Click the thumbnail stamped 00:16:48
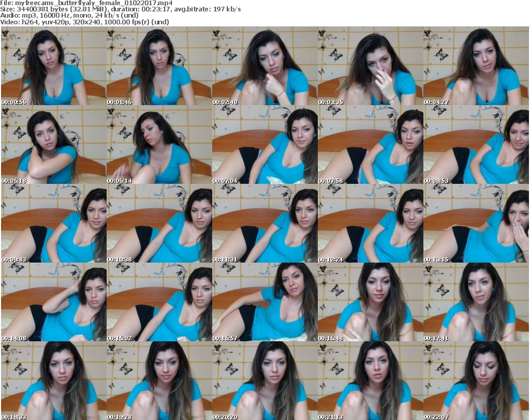 370,302
